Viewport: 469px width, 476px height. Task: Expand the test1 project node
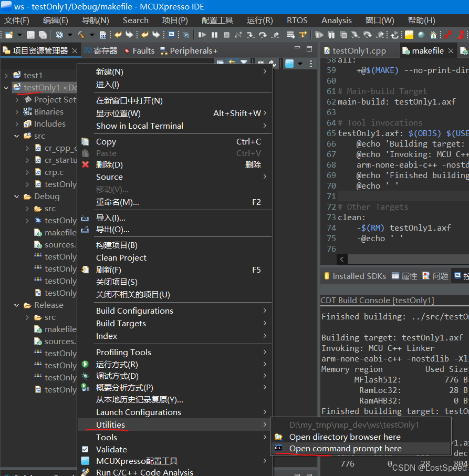[6, 75]
